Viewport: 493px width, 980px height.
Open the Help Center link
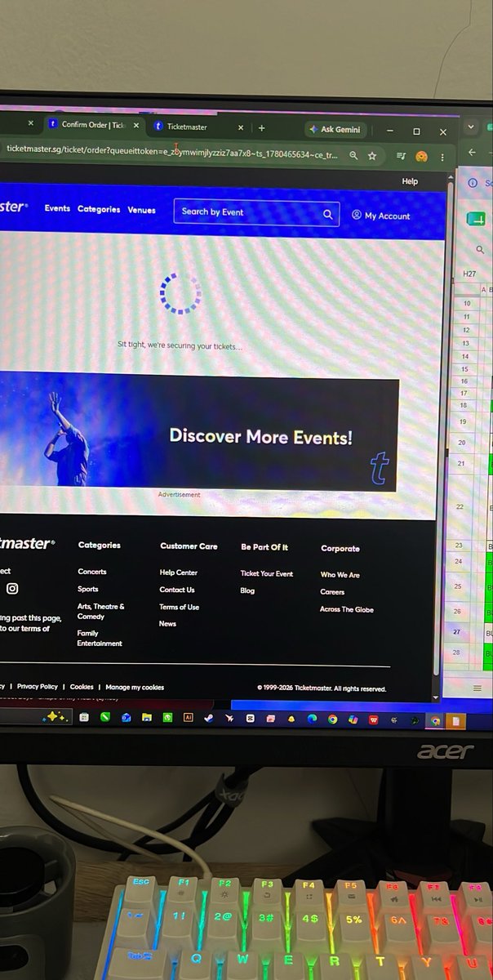pos(179,572)
